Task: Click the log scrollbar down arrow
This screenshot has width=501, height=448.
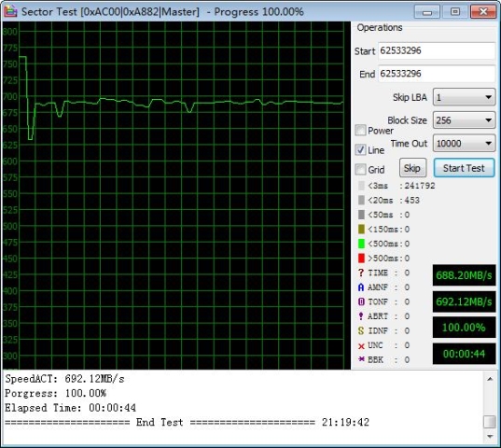Action: pyautogui.click(x=490, y=436)
